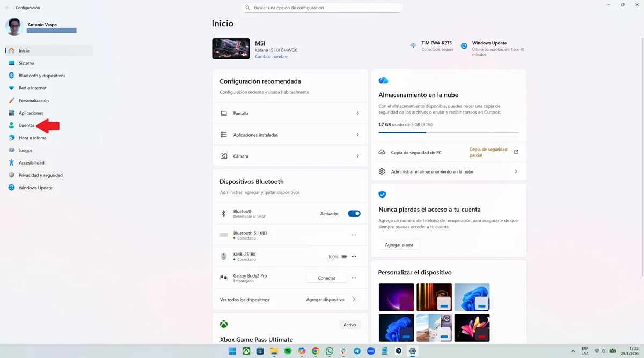644x358 pixels.
Task: Open more options for KMB-251BK
Action: (354, 257)
